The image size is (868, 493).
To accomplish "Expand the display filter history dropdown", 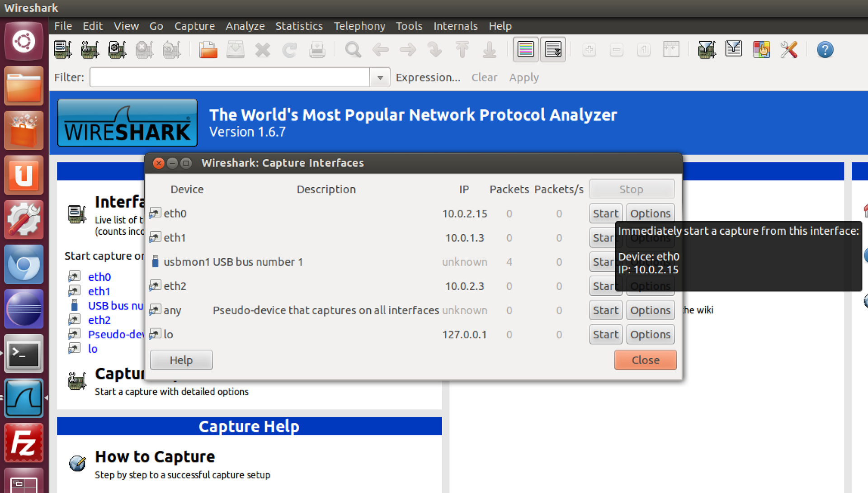I will 380,78.
